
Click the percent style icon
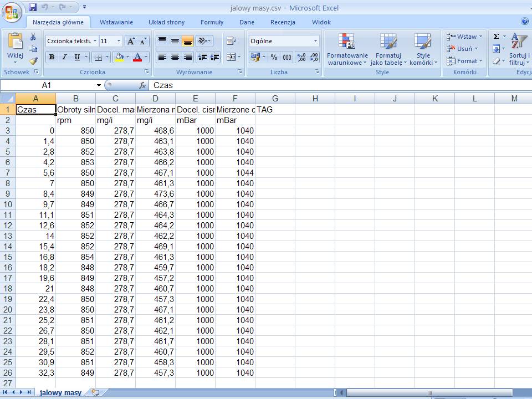(x=274, y=57)
